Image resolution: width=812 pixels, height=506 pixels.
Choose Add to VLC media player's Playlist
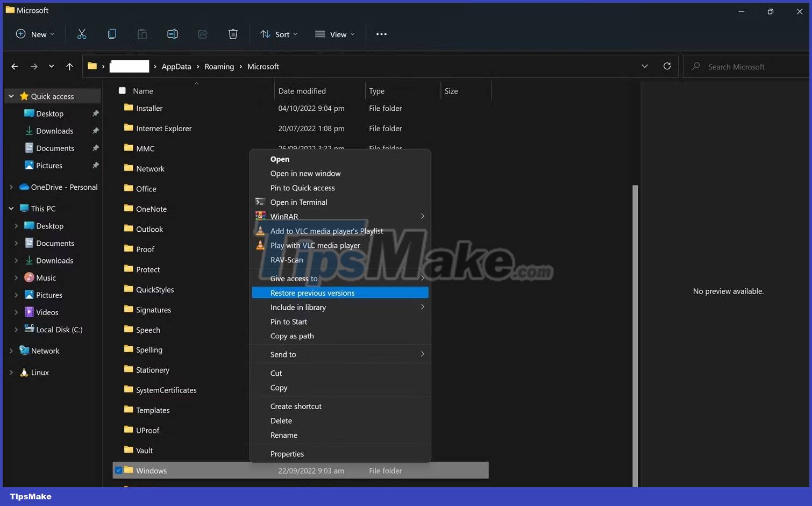(326, 231)
